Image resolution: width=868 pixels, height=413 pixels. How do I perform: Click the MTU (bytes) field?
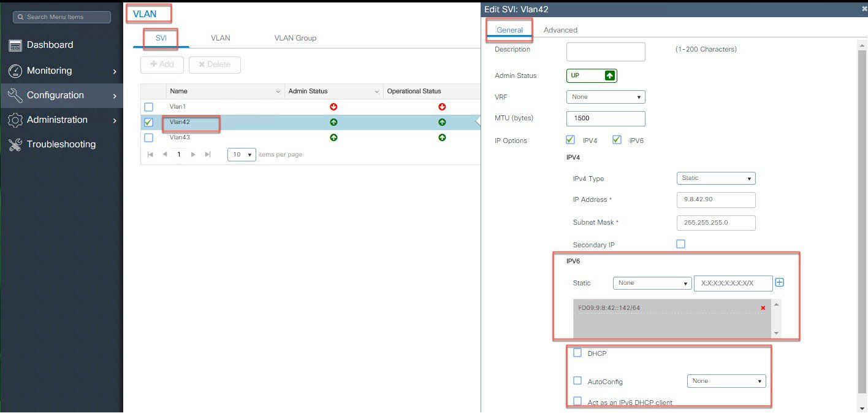[606, 118]
